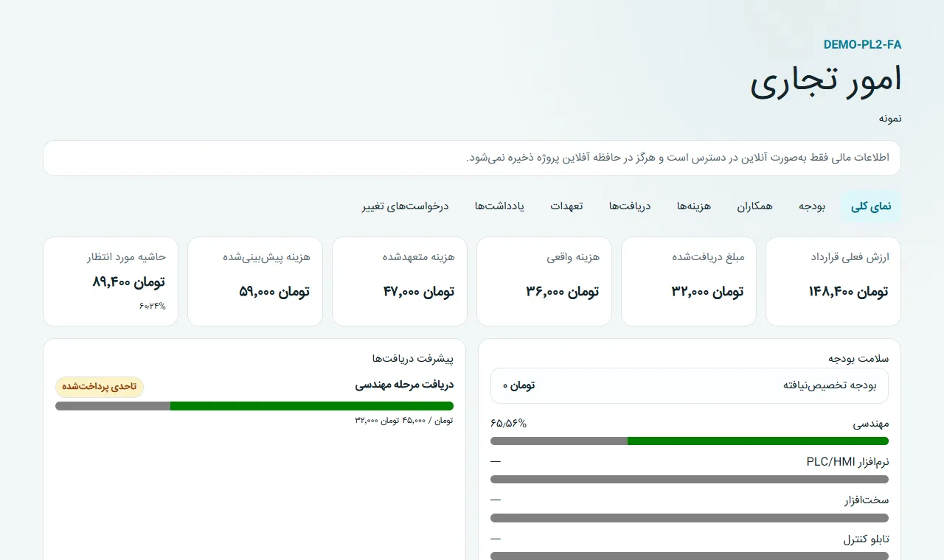
Task: Click the تومان ۱۴۸,۴۰۰ contract value
Action: pos(848,291)
